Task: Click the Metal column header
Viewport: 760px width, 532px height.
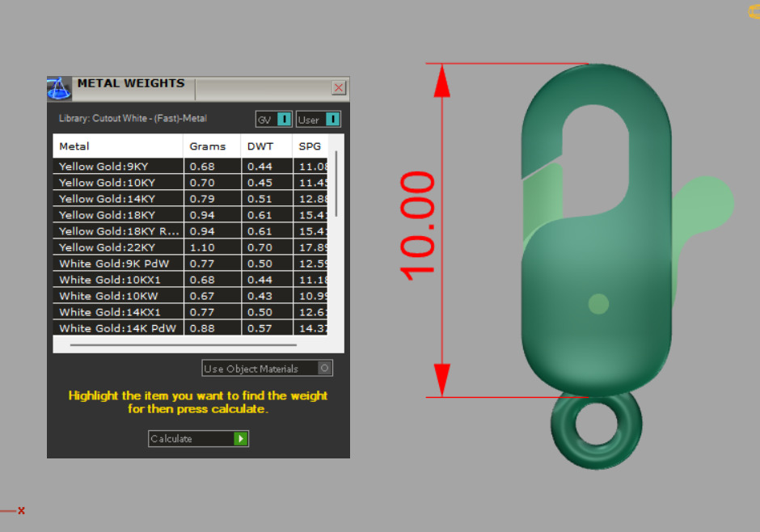Action: pos(118,146)
